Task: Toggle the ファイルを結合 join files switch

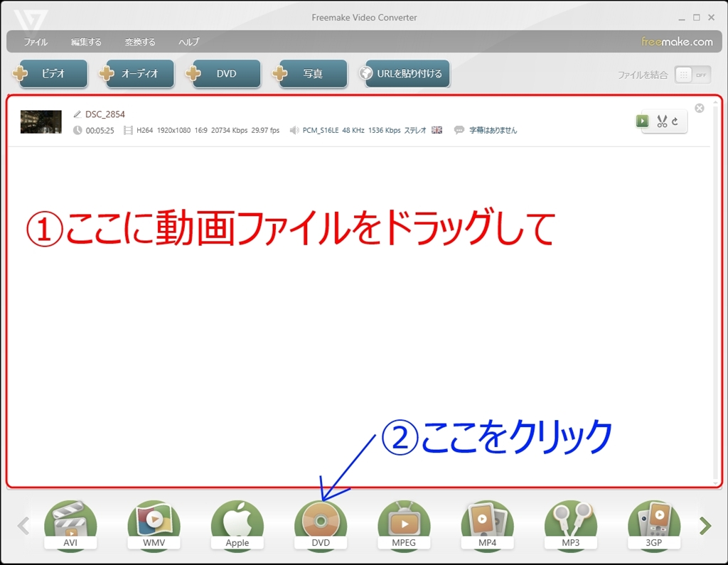Action: pos(692,75)
